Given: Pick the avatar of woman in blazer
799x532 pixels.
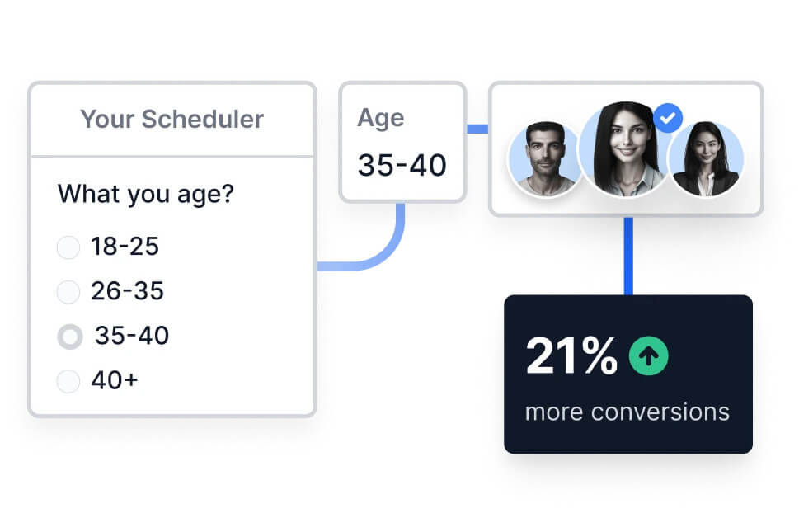Looking at the screenshot, I should coord(705,159).
